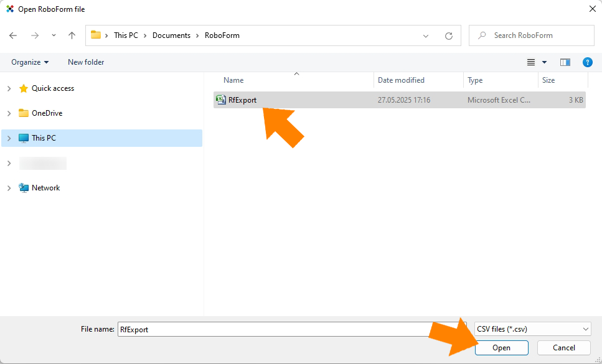The width and height of the screenshot is (602, 364).
Task: Select Quick access in sidebar
Action: 52,88
